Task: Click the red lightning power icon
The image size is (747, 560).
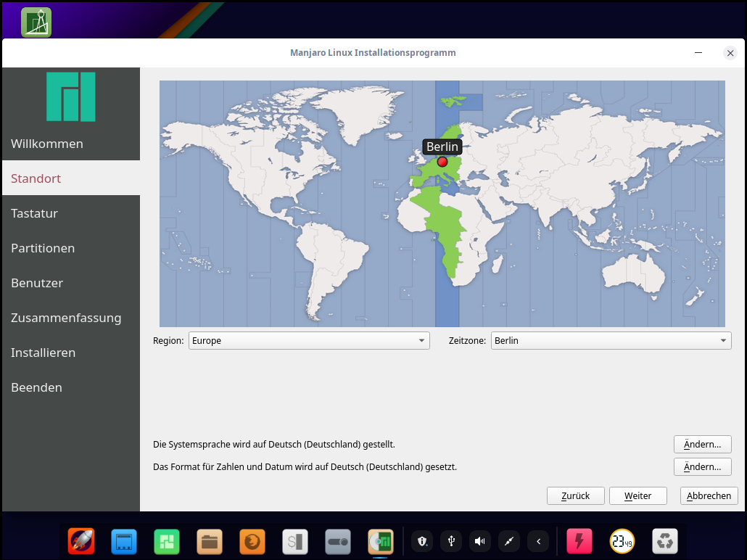Action: click(x=579, y=541)
